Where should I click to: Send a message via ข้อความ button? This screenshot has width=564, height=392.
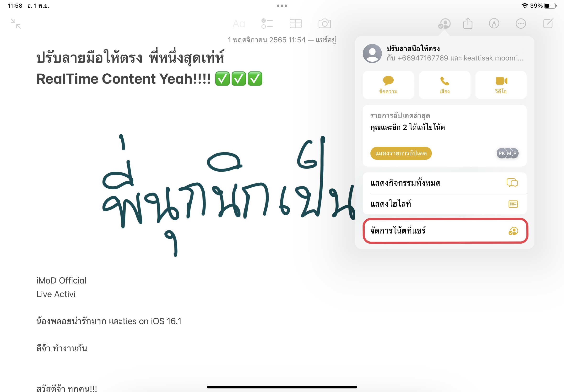[x=388, y=85]
